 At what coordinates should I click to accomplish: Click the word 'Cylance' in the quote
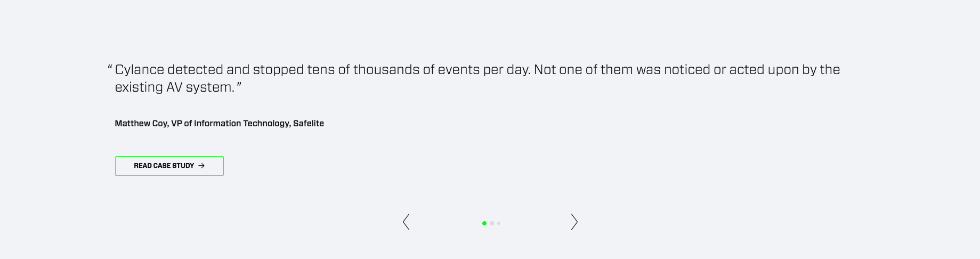[x=139, y=70]
